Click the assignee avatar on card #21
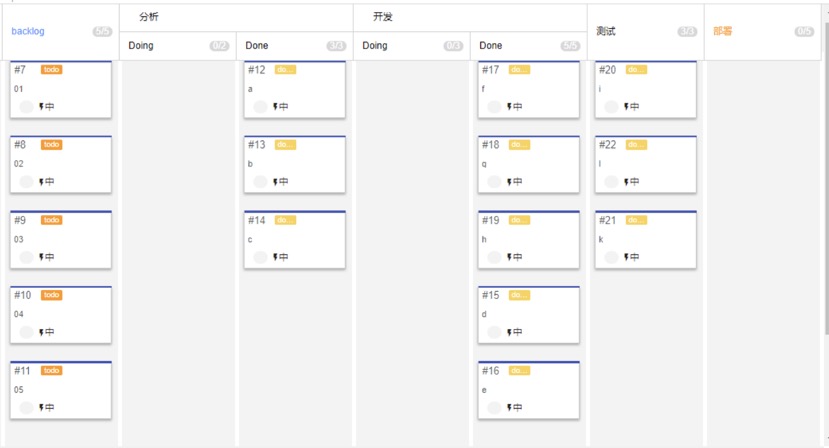The image size is (829, 448). [x=611, y=257]
